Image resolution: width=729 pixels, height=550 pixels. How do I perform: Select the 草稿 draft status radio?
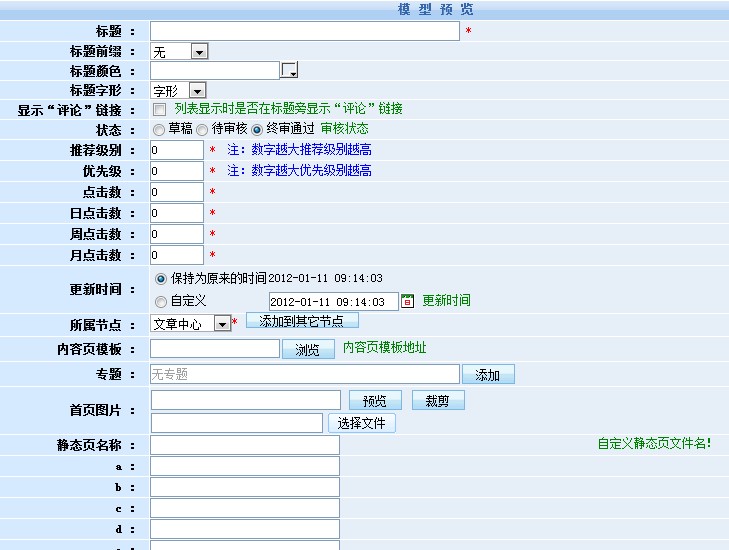coord(159,129)
